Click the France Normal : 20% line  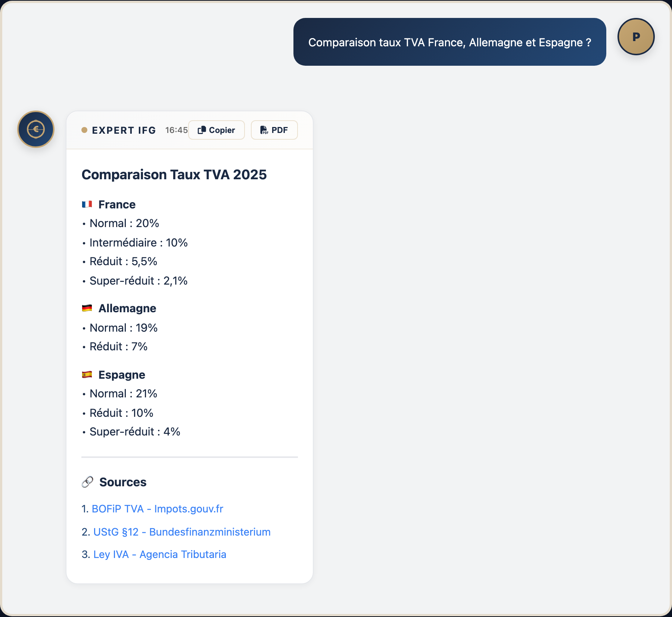point(124,223)
